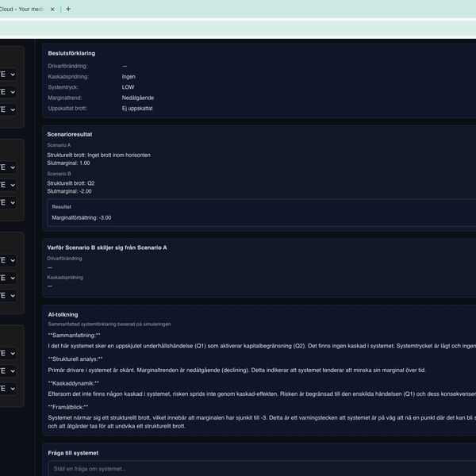This screenshot has height=476, width=476.
Task: Close the Cloud browser tab
Action: point(52,9)
